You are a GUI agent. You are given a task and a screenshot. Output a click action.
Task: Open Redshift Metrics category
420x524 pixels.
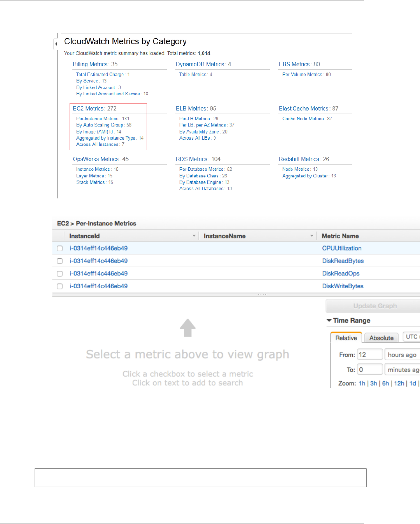click(299, 159)
